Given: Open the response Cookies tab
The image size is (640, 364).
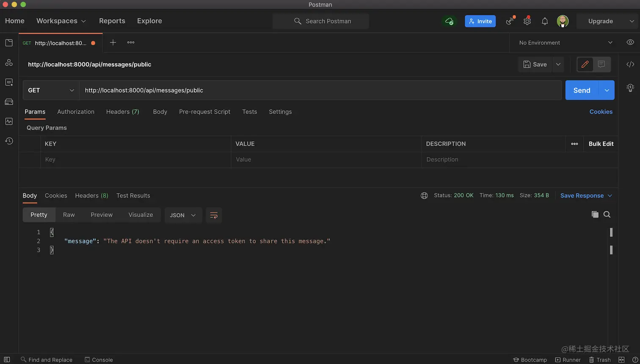Looking at the screenshot, I should pyautogui.click(x=55, y=195).
